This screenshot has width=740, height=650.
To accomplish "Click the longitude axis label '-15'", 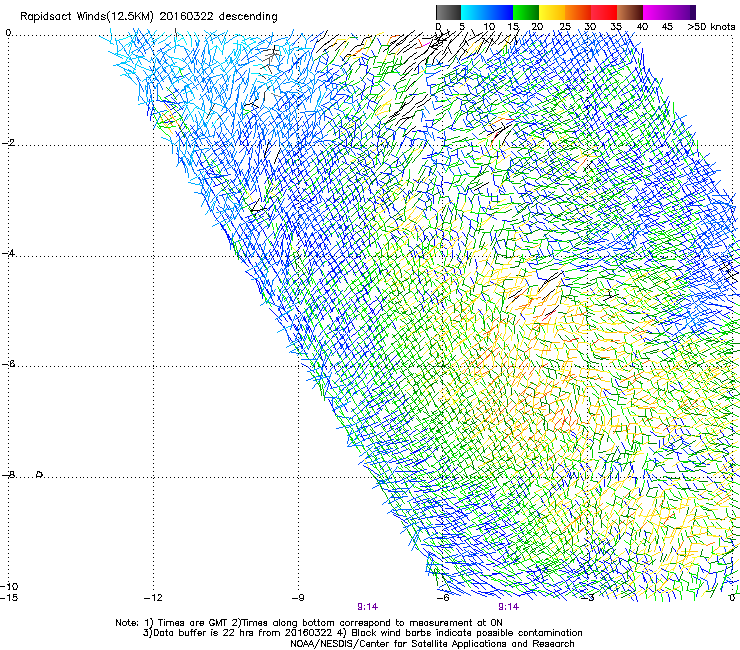I will pyautogui.click(x=9, y=598).
